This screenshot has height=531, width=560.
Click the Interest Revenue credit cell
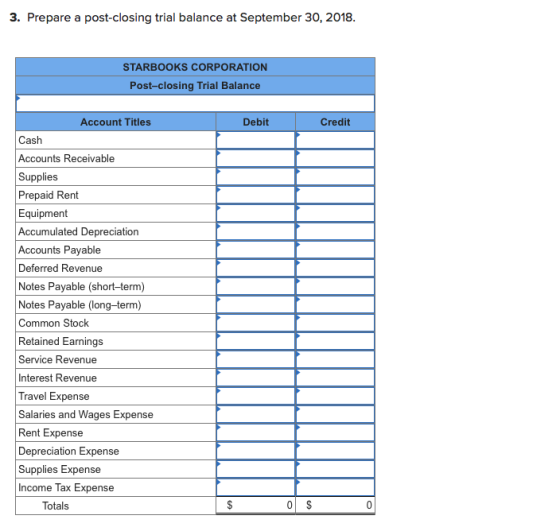[x=335, y=378]
